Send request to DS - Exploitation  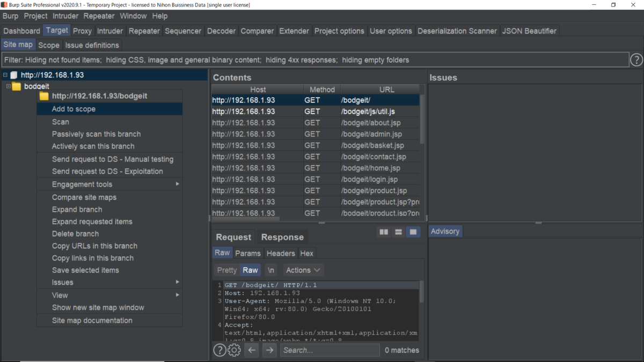pyautogui.click(x=109, y=172)
